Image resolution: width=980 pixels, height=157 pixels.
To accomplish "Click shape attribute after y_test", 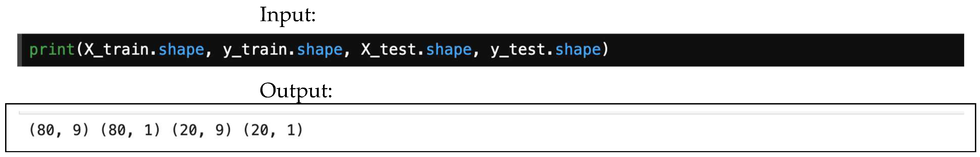I will coord(578,50).
